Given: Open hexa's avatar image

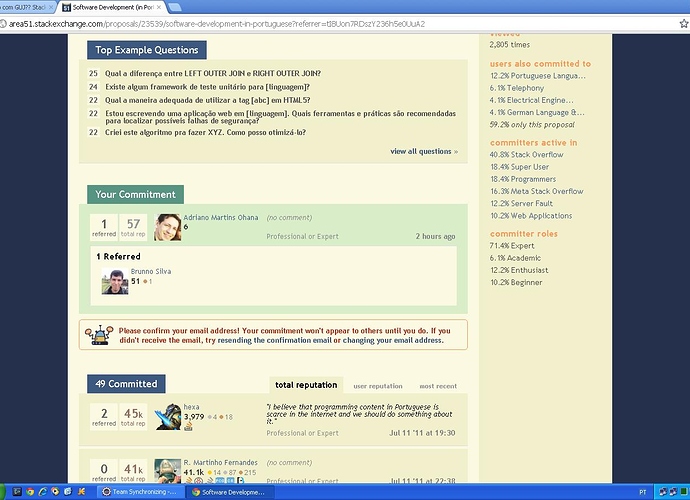Looking at the screenshot, I should tap(168, 416).
